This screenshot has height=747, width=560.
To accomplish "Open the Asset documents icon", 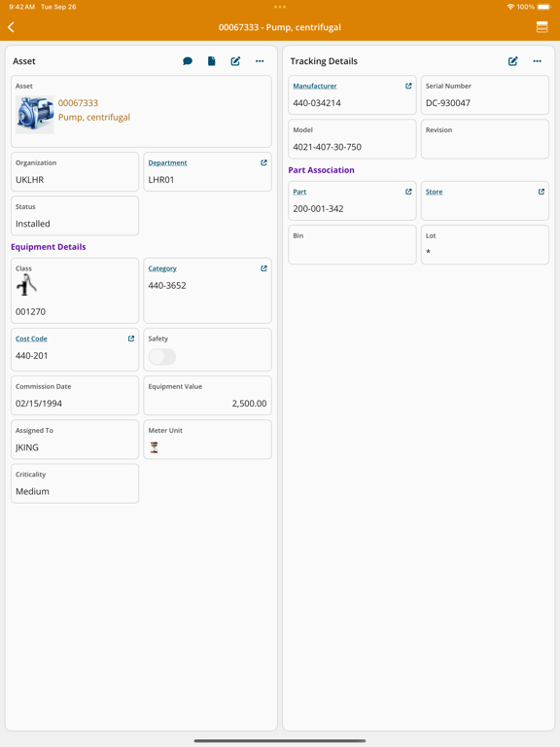I will click(211, 61).
